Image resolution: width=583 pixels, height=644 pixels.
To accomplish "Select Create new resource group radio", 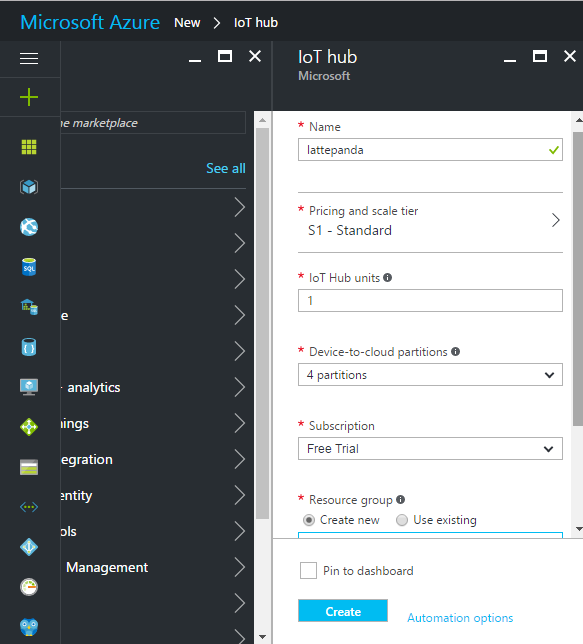I will point(309,520).
